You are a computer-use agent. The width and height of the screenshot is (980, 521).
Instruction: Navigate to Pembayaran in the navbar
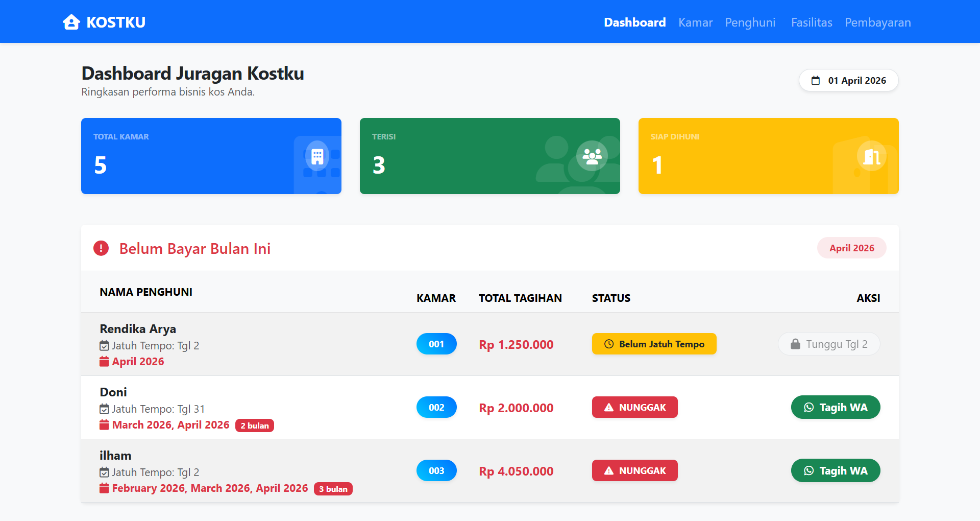pyautogui.click(x=877, y=22)
